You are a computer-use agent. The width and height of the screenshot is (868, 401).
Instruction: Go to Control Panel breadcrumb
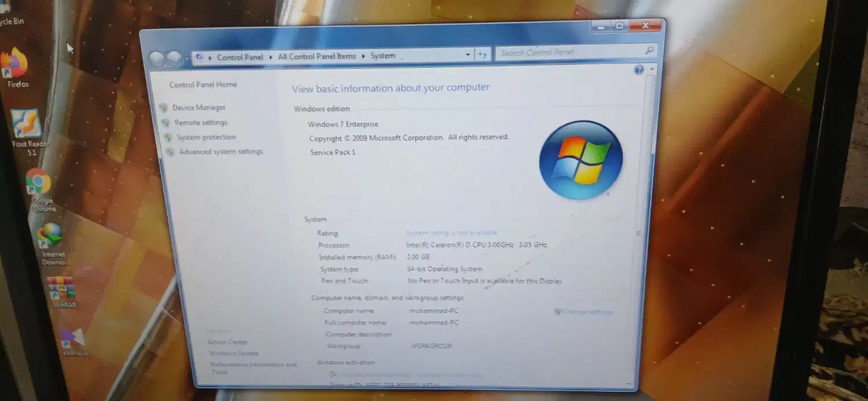tap(240, 57)
